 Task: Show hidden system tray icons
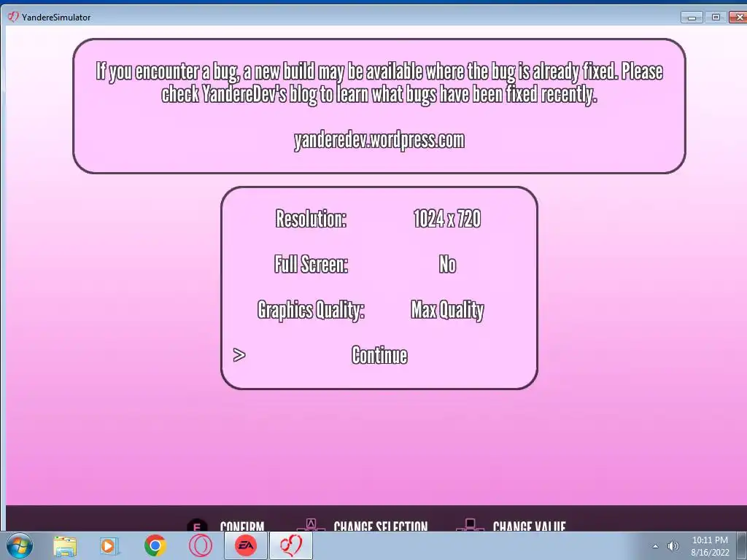[656, 546]
